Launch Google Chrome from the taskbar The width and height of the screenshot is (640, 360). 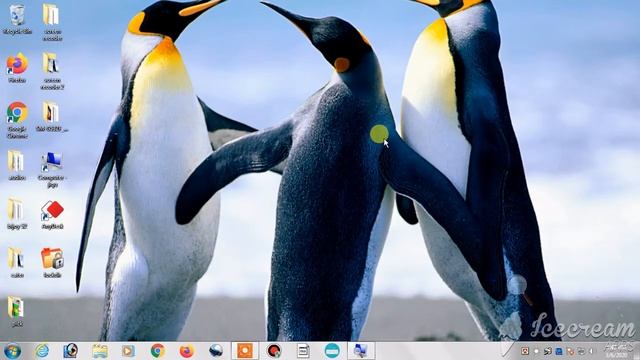click(x=158, y=351)
